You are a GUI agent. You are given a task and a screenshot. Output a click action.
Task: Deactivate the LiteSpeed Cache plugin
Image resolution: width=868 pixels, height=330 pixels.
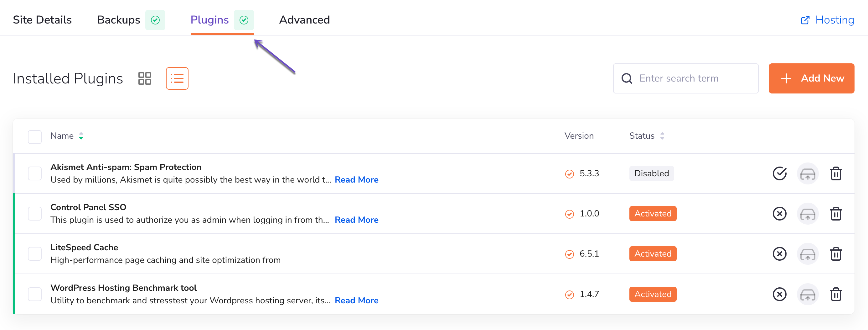[x=779, y=254]
